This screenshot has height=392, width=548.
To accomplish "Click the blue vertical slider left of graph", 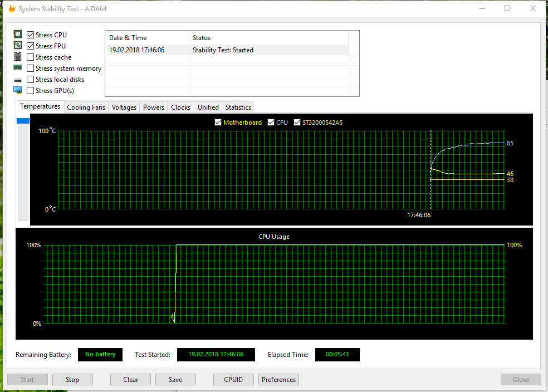I will point(23,121).
